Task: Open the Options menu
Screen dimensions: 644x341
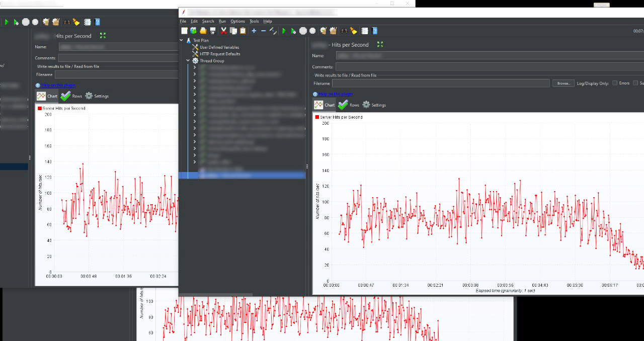Action: coord(237,21)
